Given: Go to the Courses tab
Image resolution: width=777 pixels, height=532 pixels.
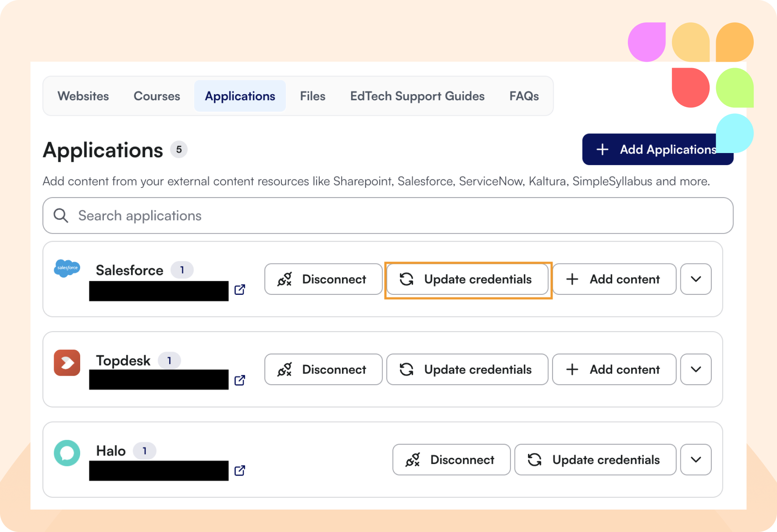Looking at the screenshot, I should click(x=157, y=96).
